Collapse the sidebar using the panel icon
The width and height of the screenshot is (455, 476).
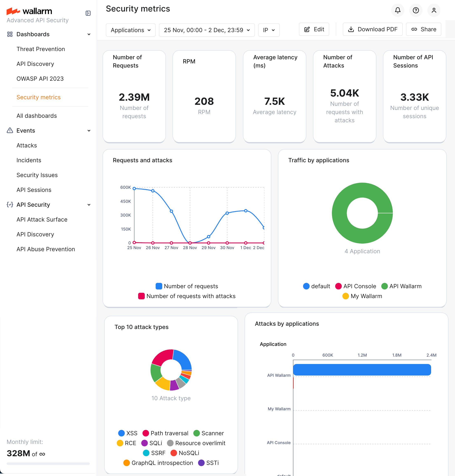tap(88, 13)
